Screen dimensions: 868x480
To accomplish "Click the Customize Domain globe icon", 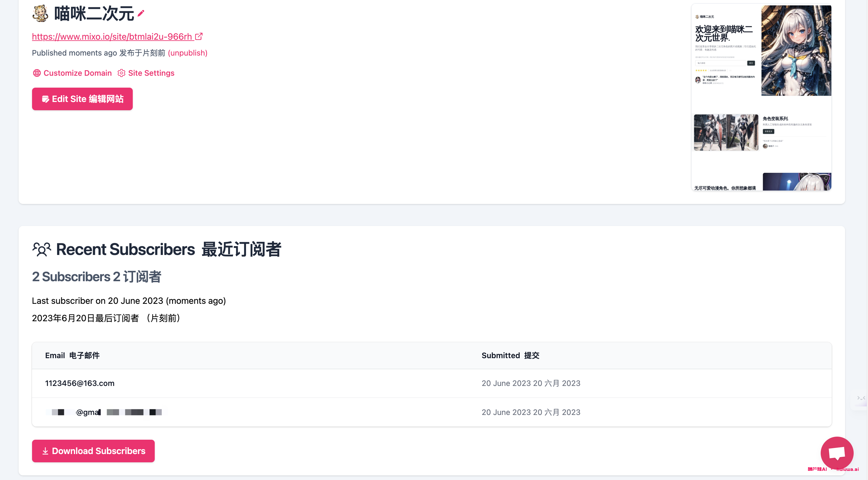I will (x=37, y=73).
